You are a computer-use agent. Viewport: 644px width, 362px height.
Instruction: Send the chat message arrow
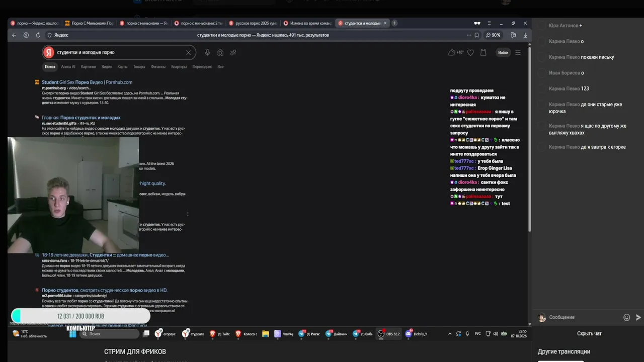[x=638, y=317]
